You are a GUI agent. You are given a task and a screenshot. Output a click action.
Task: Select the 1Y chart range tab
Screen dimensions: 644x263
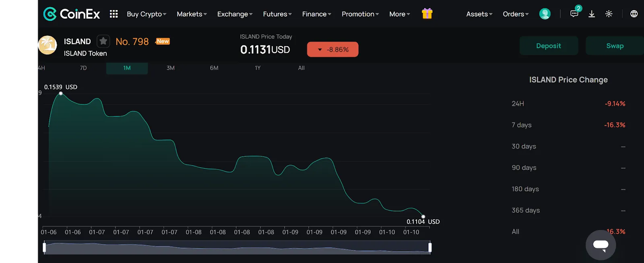[x=258, y=68]
